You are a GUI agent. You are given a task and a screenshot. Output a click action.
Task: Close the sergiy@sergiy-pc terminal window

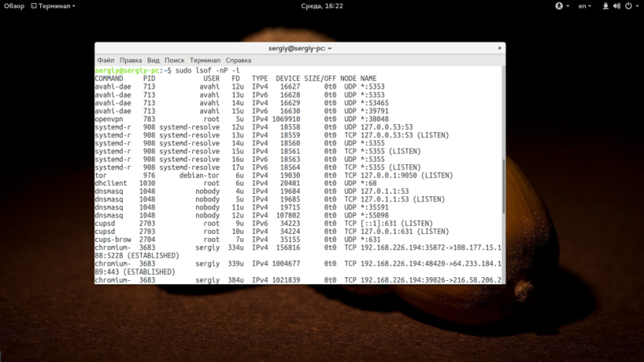coord(499,48)
